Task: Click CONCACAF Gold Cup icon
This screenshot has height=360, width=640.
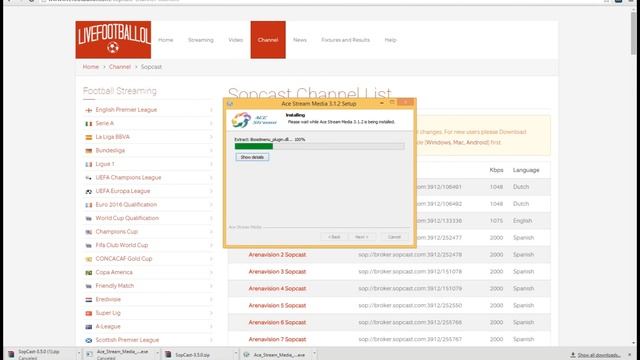Action: click(x=89, y=259)
